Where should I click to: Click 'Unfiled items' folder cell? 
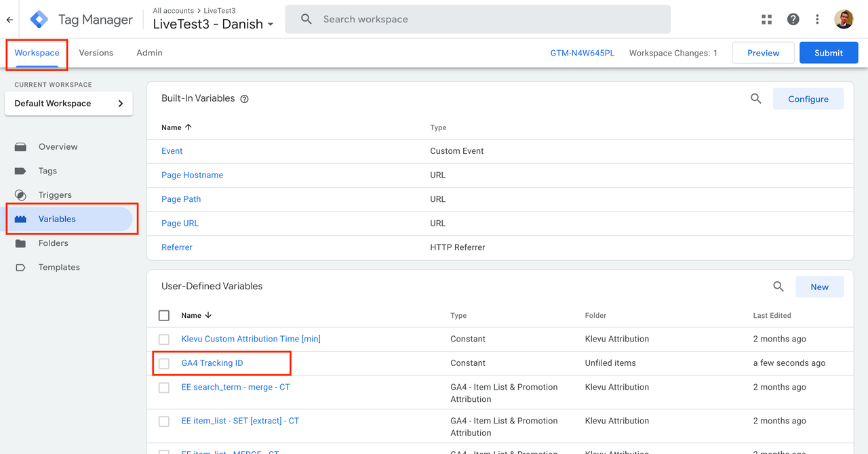610,363
